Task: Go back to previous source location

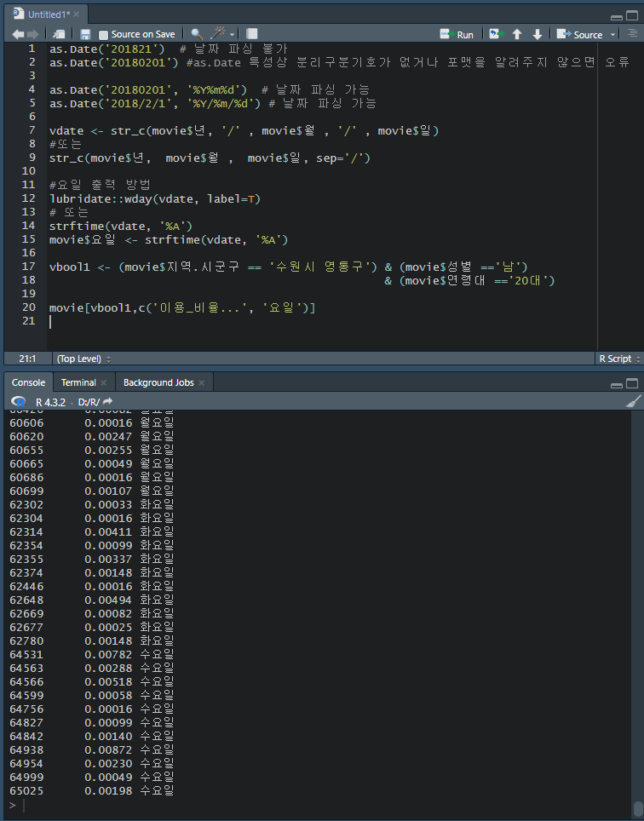Action: coord(18,35)
